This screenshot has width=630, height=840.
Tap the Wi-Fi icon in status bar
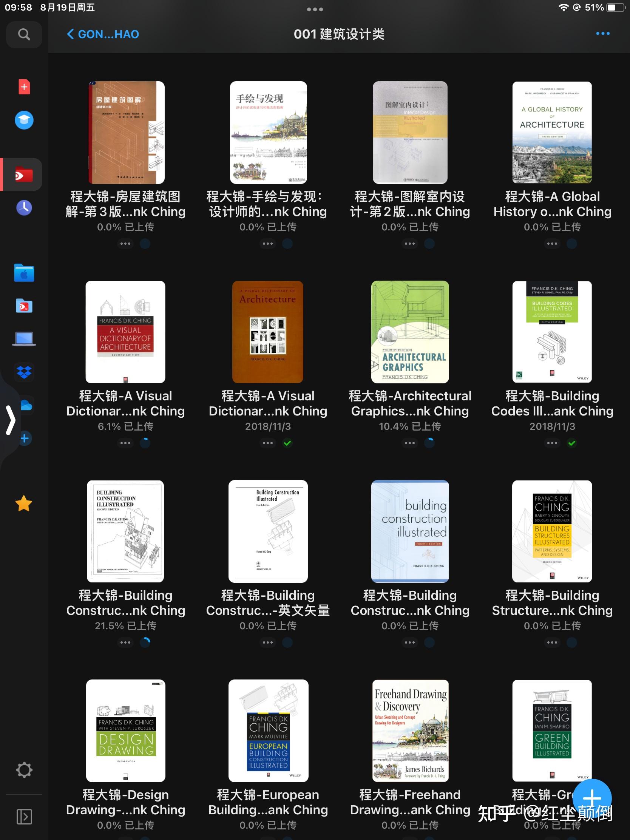[564, 8]
